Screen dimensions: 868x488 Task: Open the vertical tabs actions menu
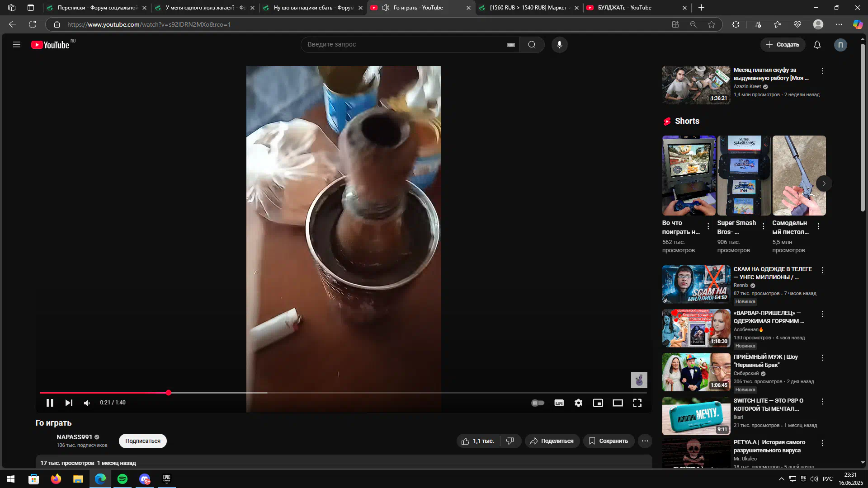coord(31,8)
